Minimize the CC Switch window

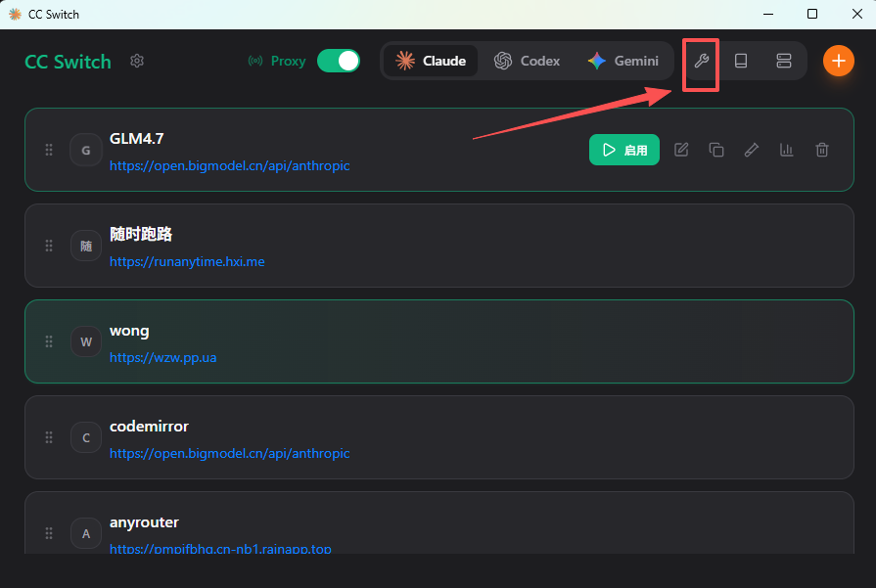click(768, 14)
